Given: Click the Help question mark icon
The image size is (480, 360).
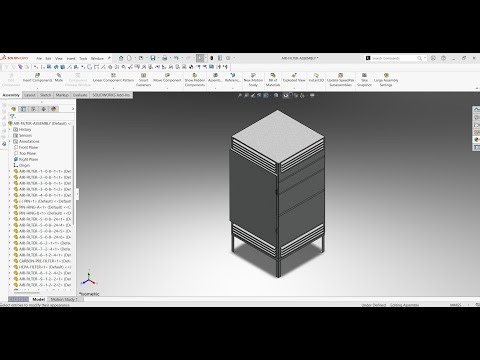Looking at the screenshot, I should 443,58.
